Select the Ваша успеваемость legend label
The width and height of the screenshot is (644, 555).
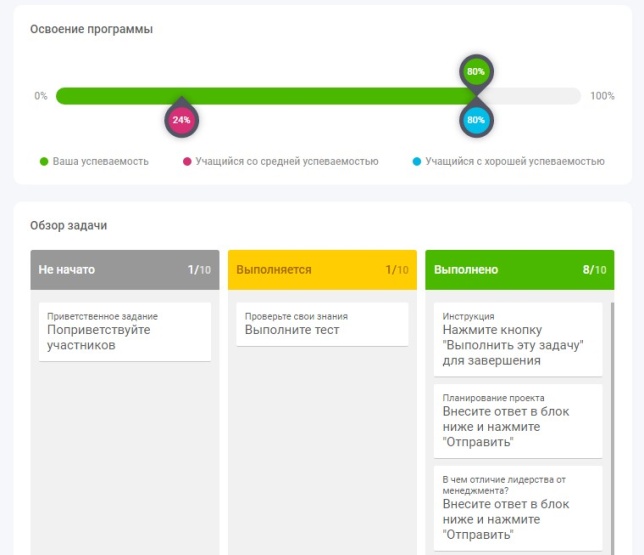(101, 161)
